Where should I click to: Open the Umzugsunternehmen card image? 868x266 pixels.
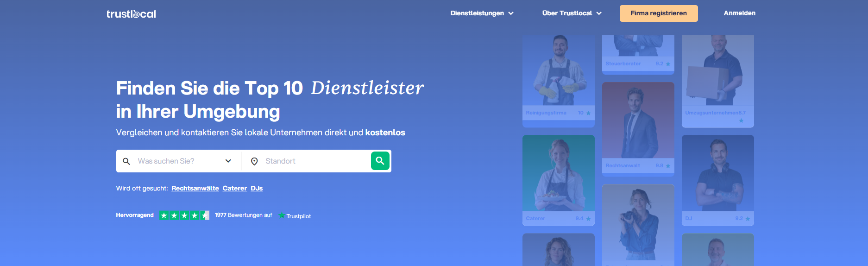click(x=718, y=70)
